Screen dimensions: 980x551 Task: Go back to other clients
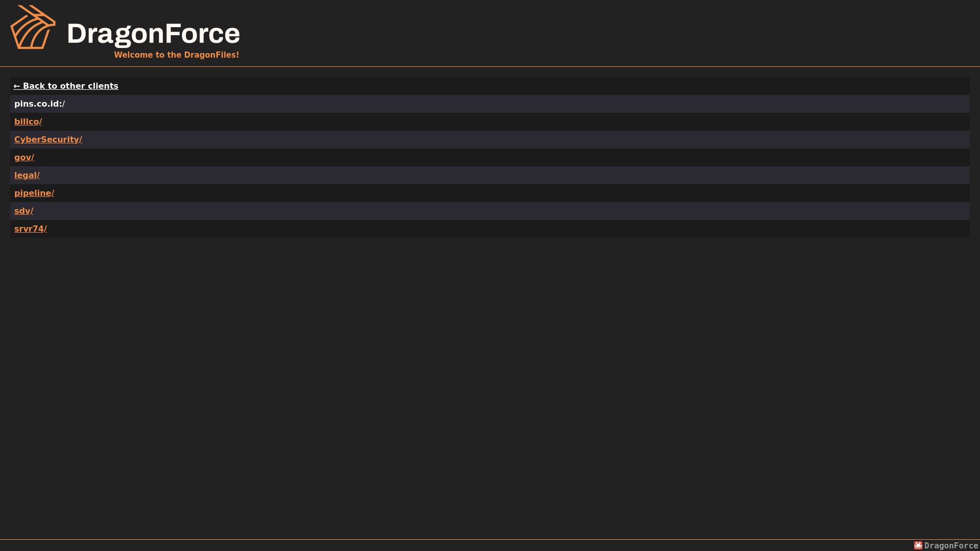click(66, 86)
